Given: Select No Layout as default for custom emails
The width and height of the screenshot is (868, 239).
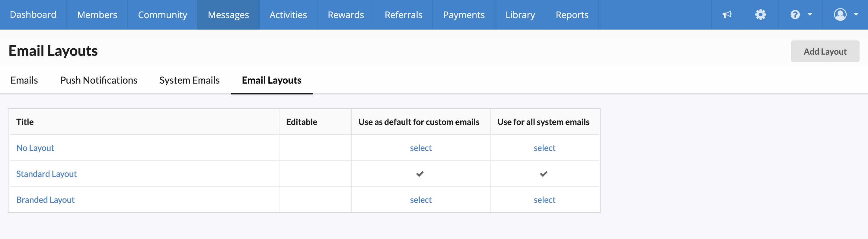Looking at the screenshot, I should (420, 148).
